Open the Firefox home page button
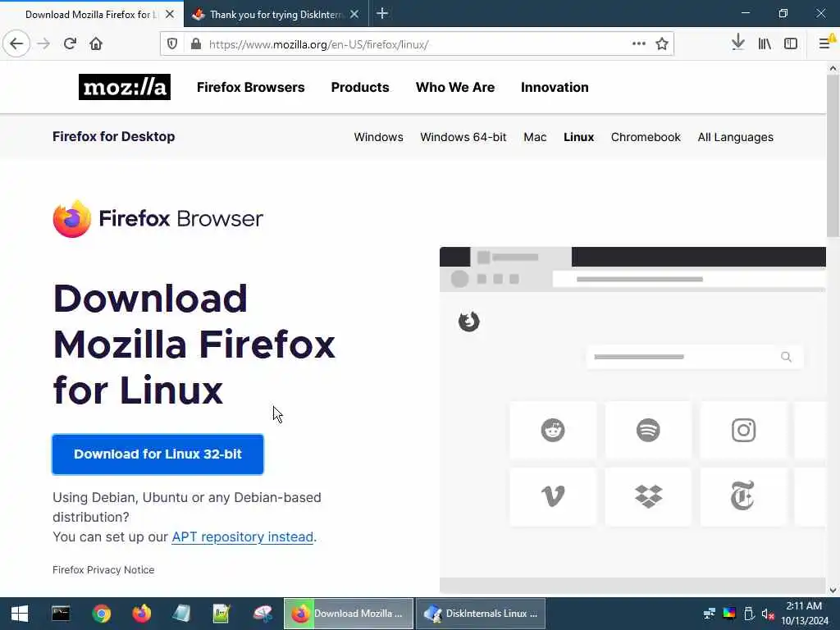Screen dimensions: 840x630 [96, 43]
